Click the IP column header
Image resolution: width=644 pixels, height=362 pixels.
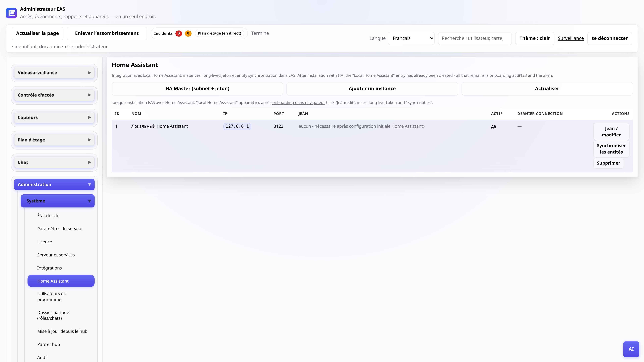225,114
